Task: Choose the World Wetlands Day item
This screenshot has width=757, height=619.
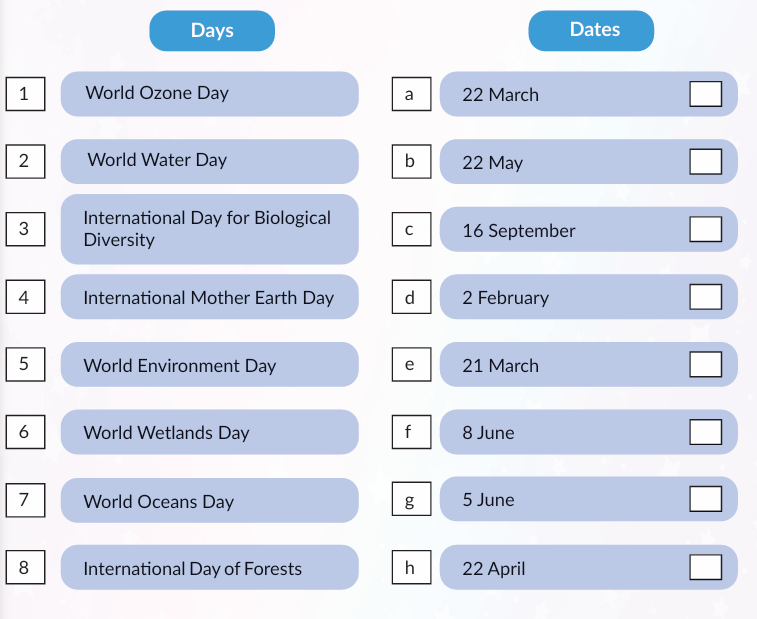Action: pos(209,432)
